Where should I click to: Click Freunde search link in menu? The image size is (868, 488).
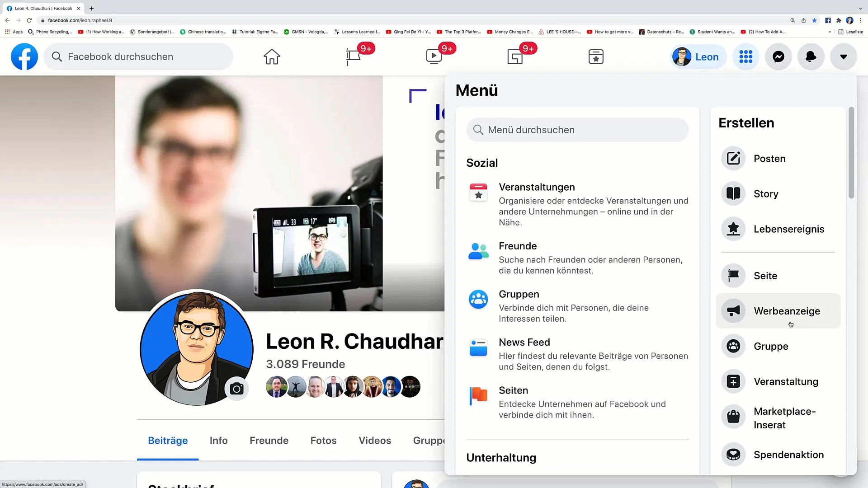[518, 246]
